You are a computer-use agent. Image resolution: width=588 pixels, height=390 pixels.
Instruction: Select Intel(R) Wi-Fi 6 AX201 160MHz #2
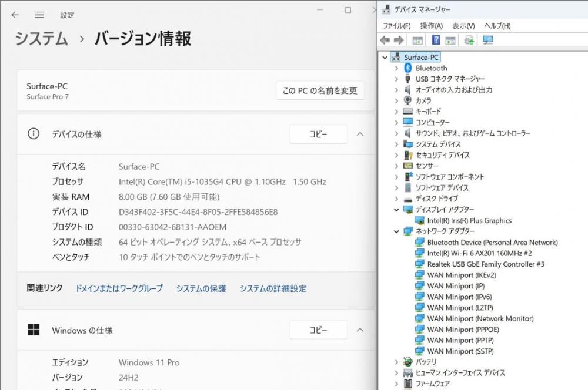(480, 253)
